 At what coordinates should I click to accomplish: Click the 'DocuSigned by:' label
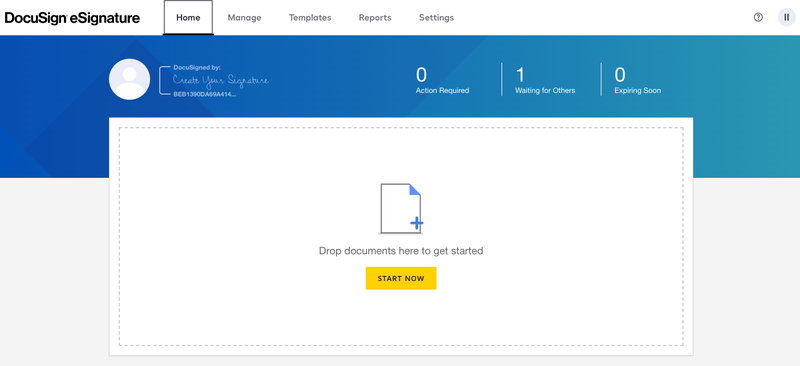coord(197,67)
